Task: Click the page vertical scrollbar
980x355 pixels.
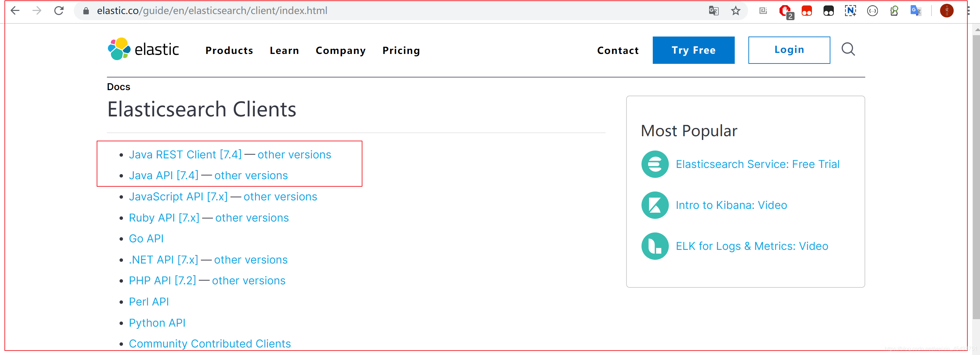Action: coord(976,177)
